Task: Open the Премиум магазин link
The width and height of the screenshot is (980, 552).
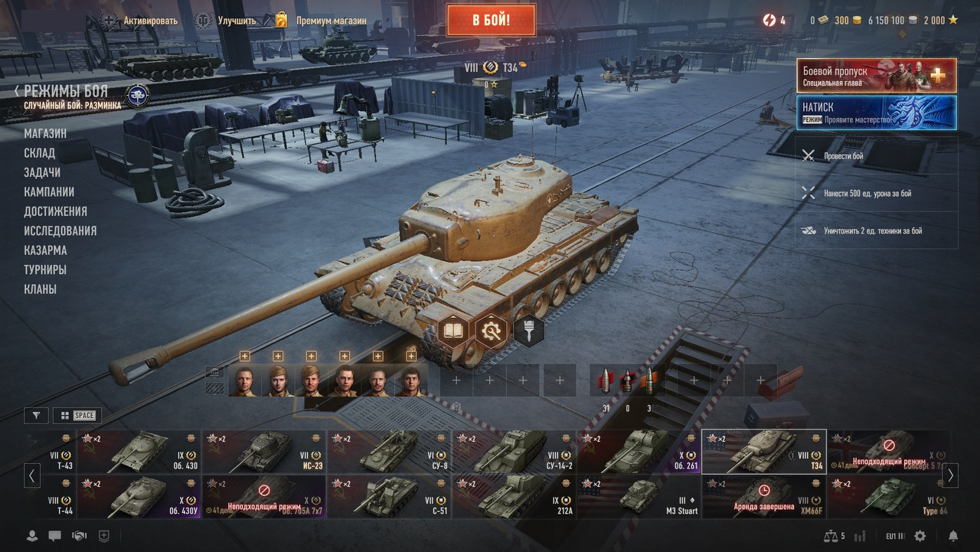Action: pos(321,21)
